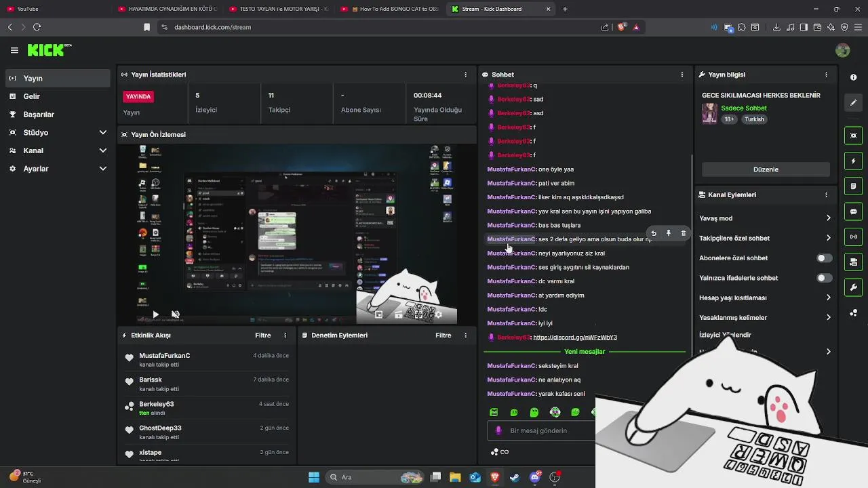
Task: Open Filtre in Etkinlik Akışı
Action: (x=263, y=335)
